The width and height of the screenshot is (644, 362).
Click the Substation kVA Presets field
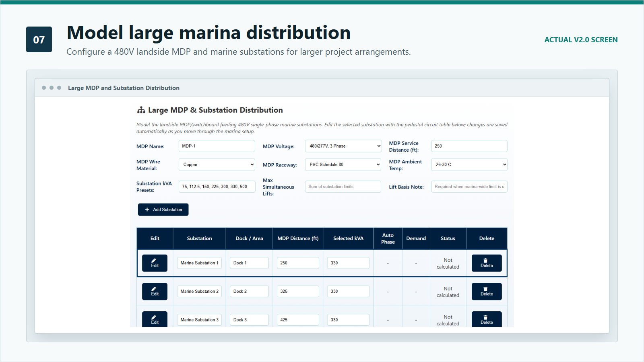pyautogui.click(x=217, y=187)
